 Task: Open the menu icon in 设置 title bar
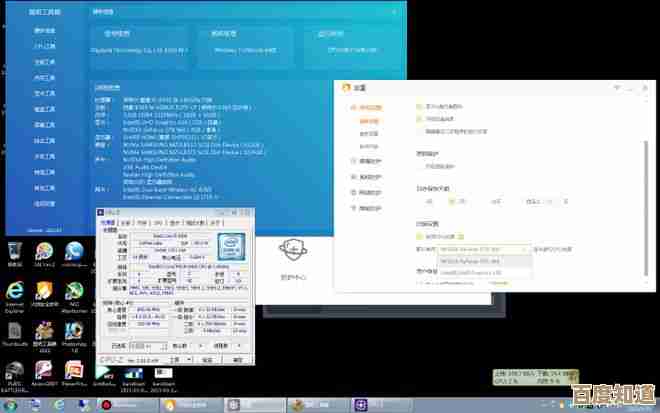tap(617, 88)
